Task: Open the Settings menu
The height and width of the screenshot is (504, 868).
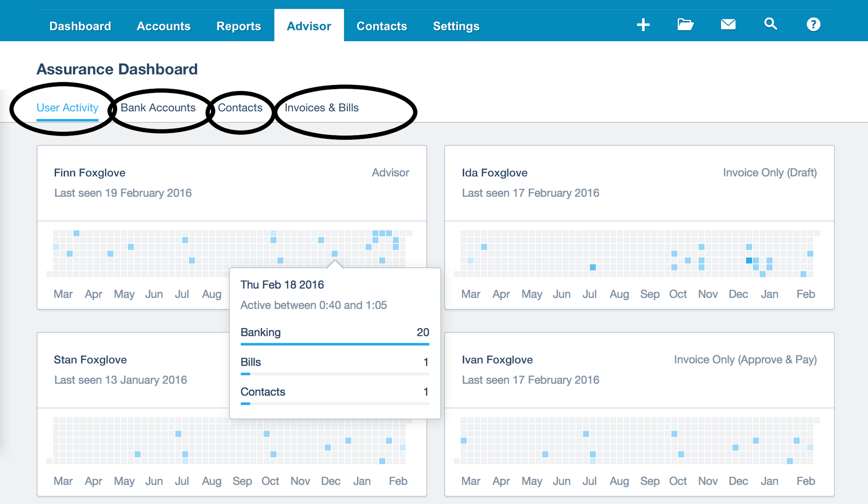Action: pos(456,26)
